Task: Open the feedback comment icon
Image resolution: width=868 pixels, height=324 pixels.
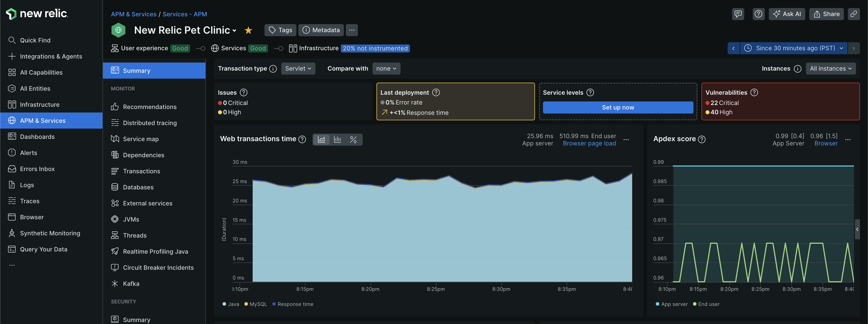Action: click(x=738, y=14)
